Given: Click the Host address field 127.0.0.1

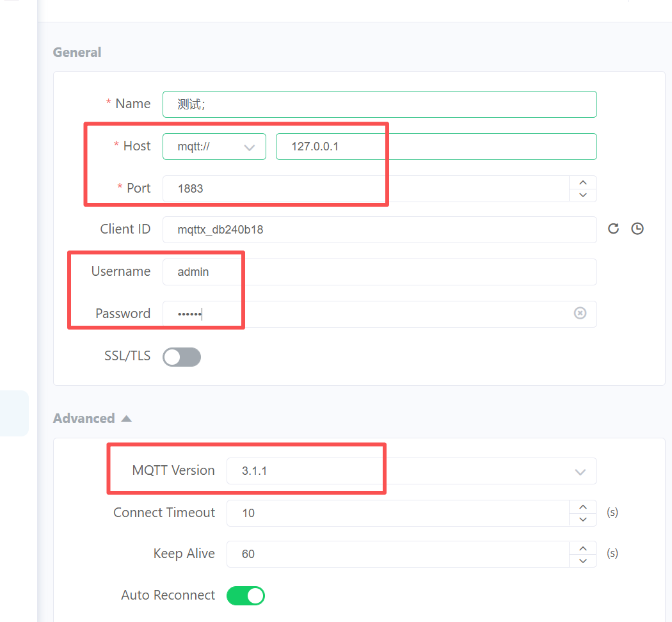Looking at the screenshot, I should pyautogui.click(x=435, y=147).
